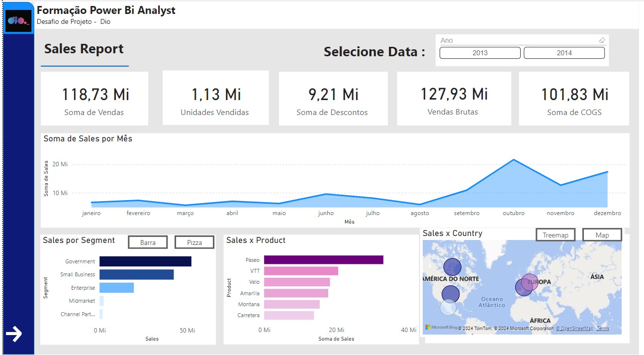This screenshot has width=644, height=355.
Task: Filter the report by year 2013
Action: tap(480, 53)
